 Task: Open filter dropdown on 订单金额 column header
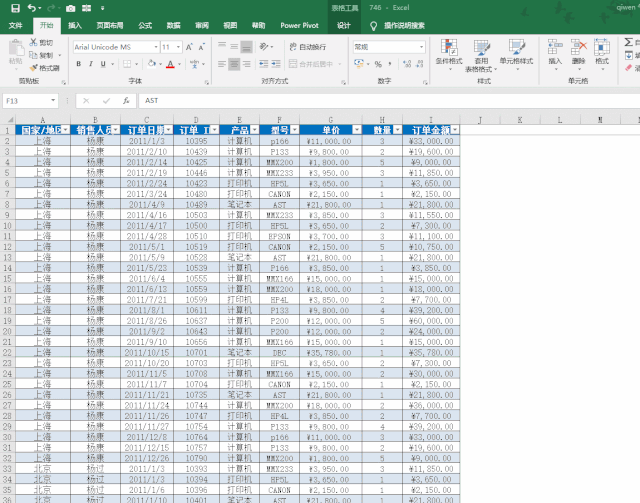(455, 130)
